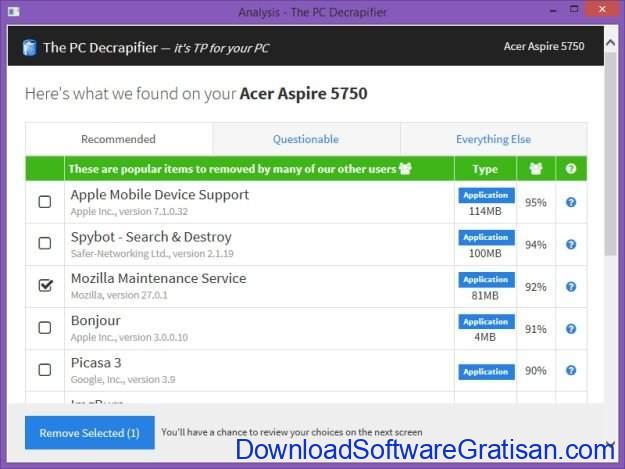Image resolution: width=625 pixels, height=469 pixels.
Task: Click Application badge for Bonjour
Action: [x=486, y=322]
